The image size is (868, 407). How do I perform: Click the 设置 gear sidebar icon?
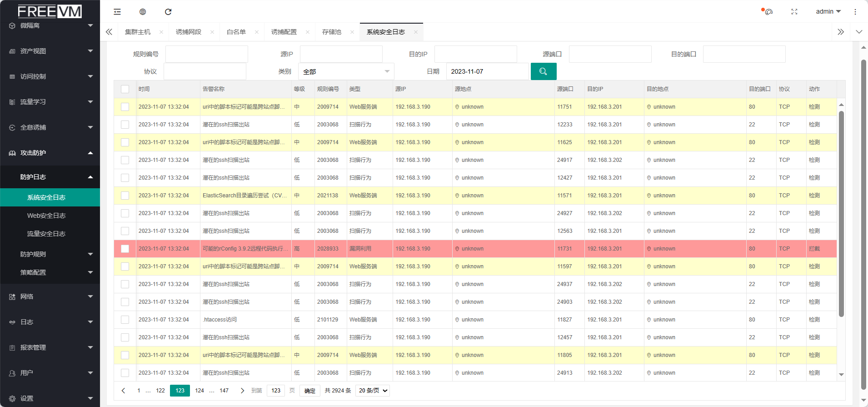pos(12,398)
